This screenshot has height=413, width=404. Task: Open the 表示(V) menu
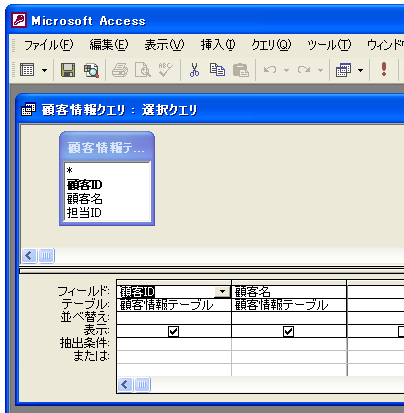click(165, 45)
